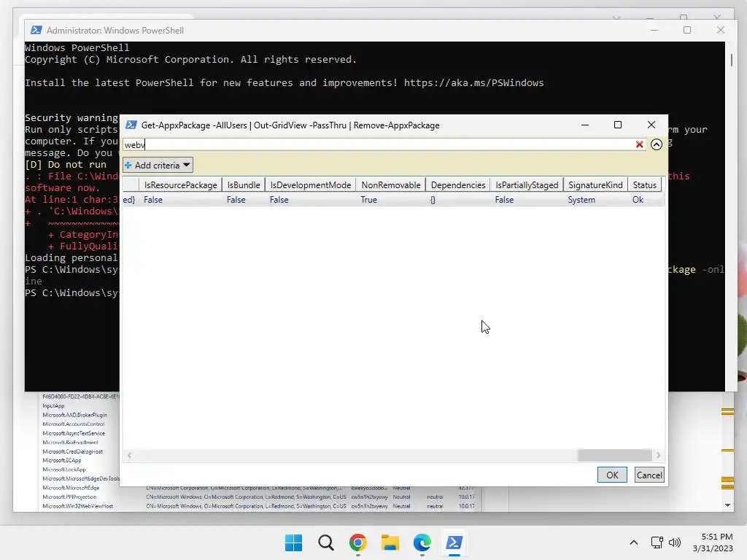Minimize the Out-GridView dialog window

click(x=585, y=125)
